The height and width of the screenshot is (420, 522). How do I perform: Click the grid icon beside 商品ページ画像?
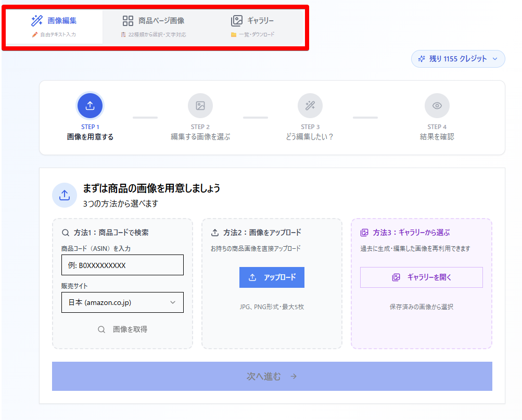tap(128, 21)
